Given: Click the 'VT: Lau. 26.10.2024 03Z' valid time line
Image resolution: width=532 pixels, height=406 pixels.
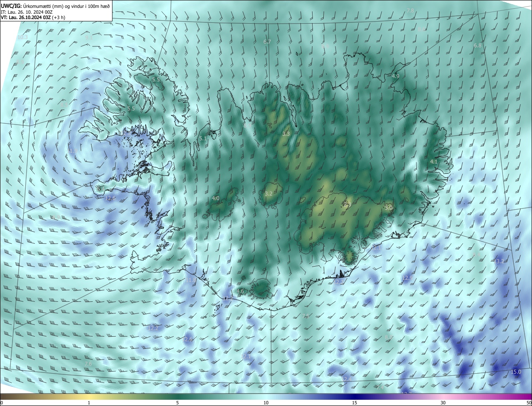Looking at the screenshot, I should [x=26, y=17].
